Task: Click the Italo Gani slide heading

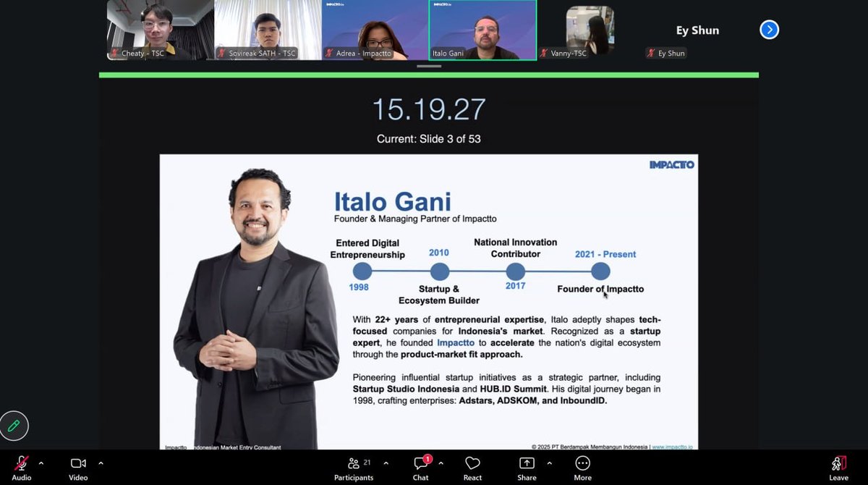Action: (391, 201)
